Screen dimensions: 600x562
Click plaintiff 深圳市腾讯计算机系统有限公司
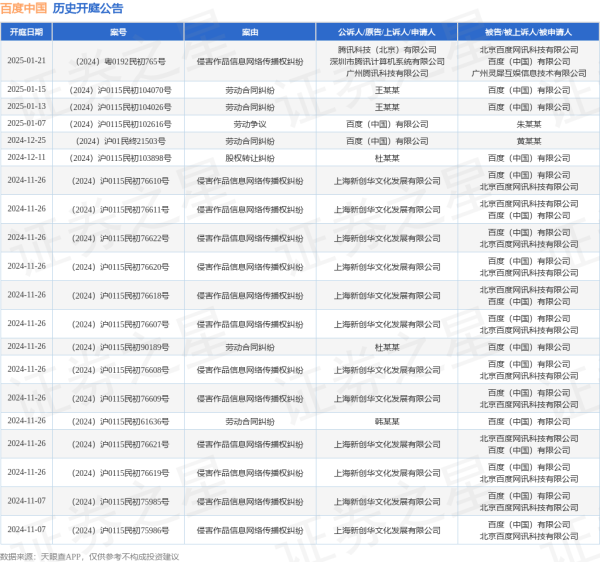pyautogui.click(x=387, y=61)
